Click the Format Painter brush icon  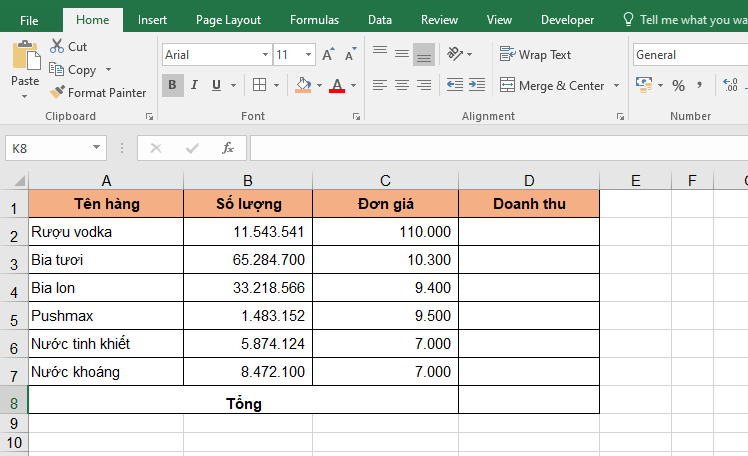pyautogui.click(x=58, y=92)
